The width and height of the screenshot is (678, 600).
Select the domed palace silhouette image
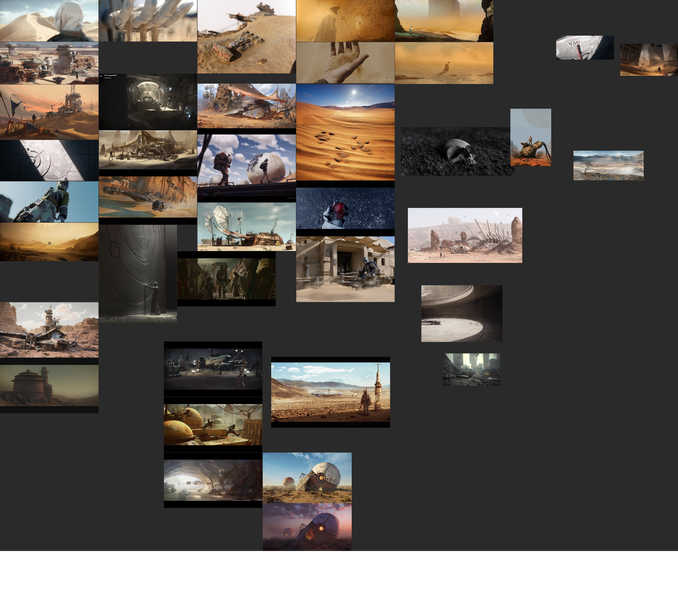pyautogui.click(x=49, y=386)
